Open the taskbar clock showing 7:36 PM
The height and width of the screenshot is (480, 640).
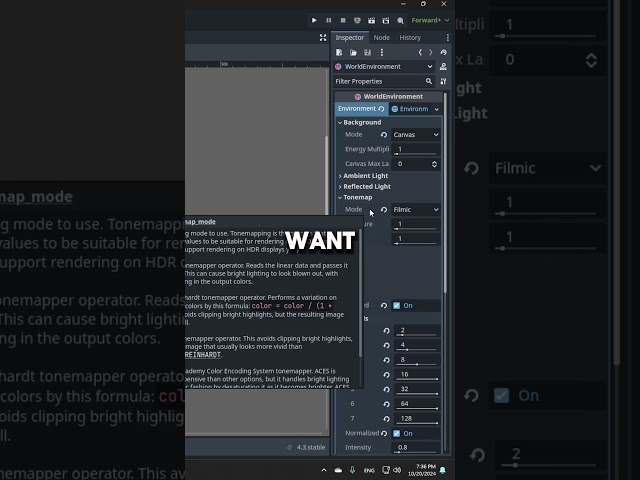[422, 470]
